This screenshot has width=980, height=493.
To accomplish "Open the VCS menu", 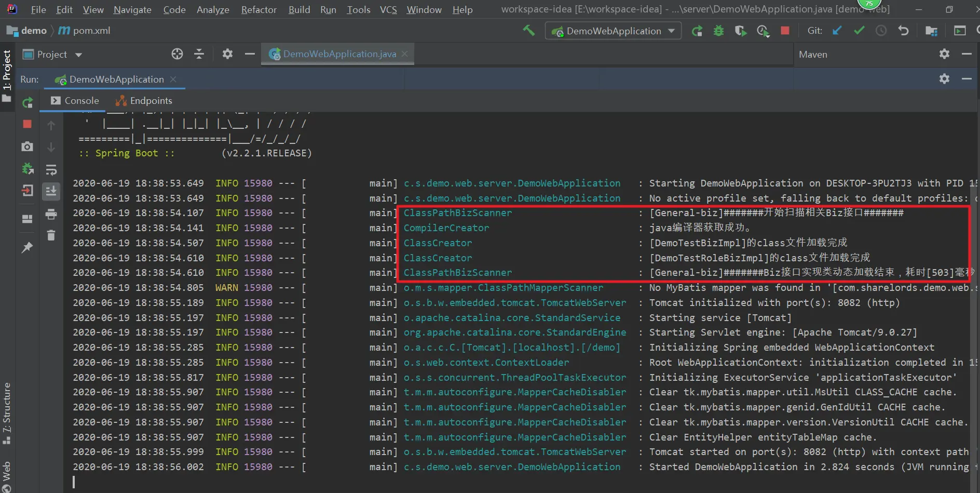I will tap(388, 9).
